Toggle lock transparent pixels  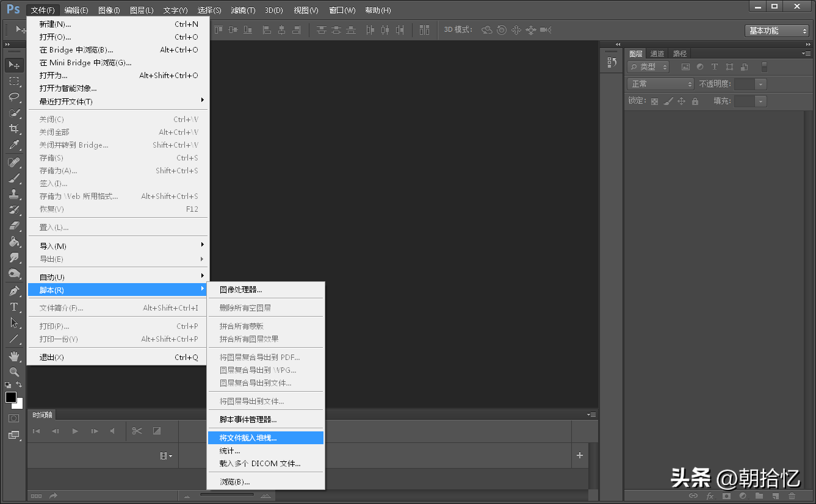tap(654, 102)
